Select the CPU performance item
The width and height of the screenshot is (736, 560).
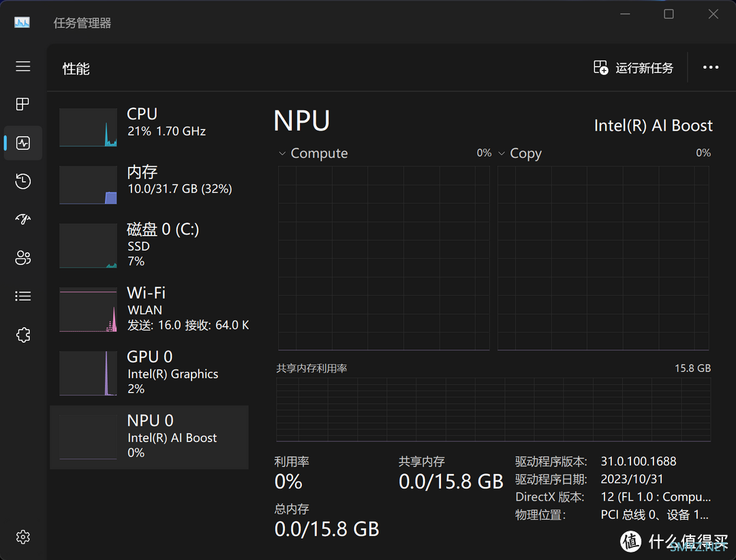point(149,127)
